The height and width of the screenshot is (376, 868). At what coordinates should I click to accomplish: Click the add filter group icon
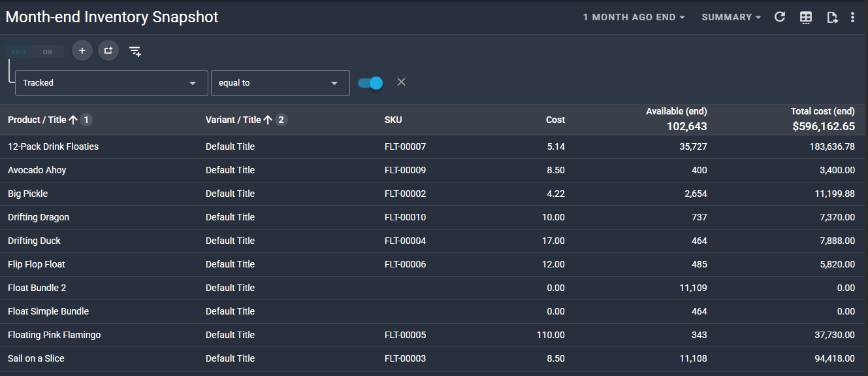click(108, 51)
